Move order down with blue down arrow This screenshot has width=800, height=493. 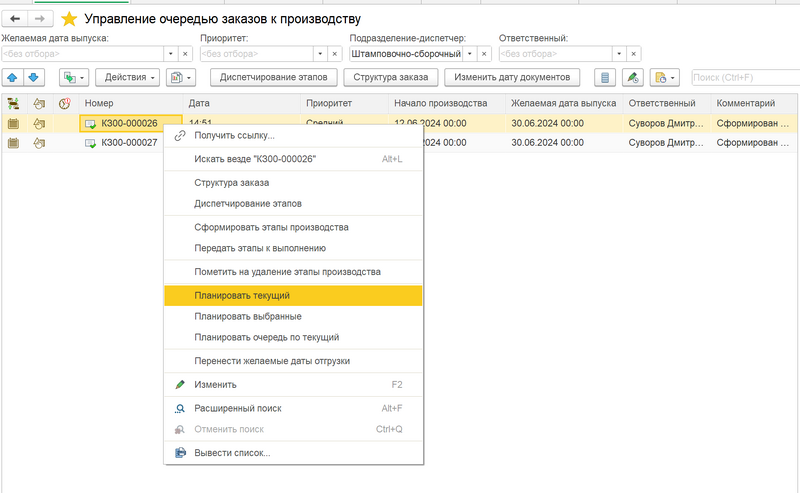pos(34,78)
